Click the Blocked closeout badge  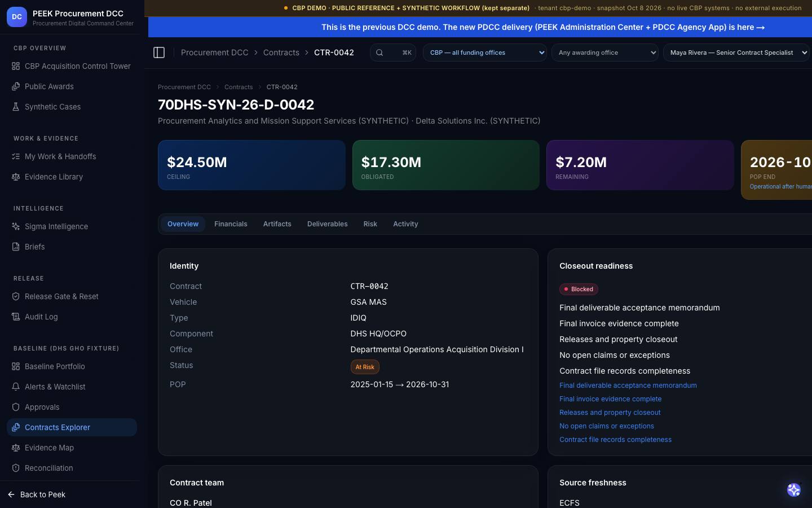pos(579,289)
